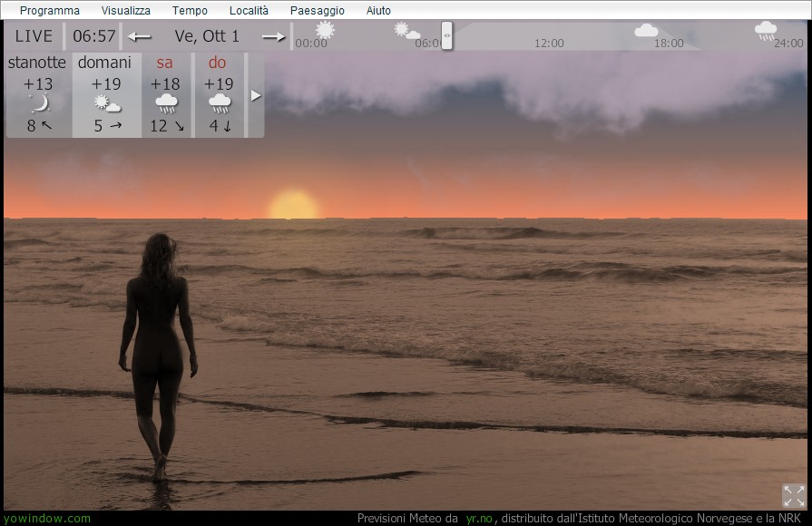Click wind speed 4 under do
812x526 pixels.
click(213, 126)
